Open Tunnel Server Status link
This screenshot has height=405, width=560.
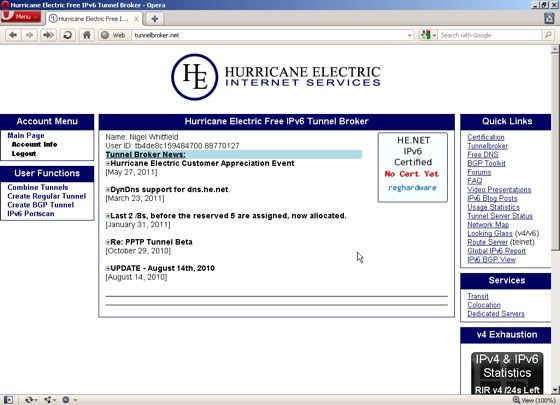point(500,216)
